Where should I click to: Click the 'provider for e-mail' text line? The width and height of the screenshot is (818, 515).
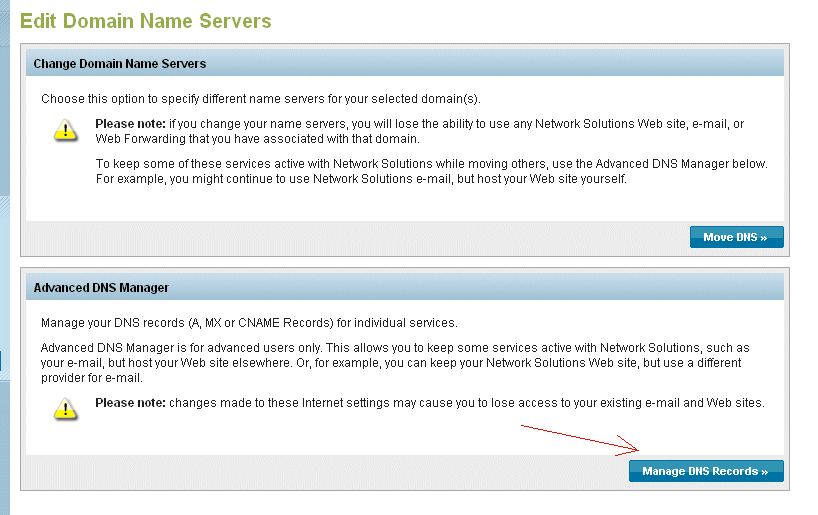[92, 378]
